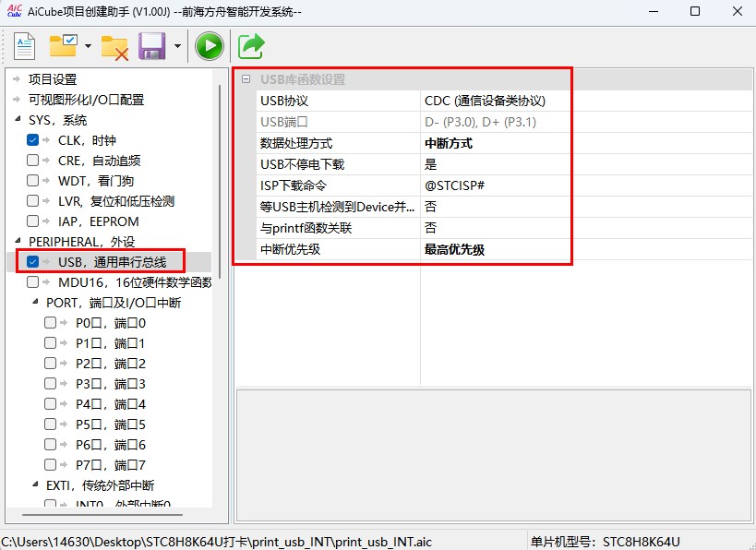Collapse the EXTI，传统外部中断 node

[35, 484]
